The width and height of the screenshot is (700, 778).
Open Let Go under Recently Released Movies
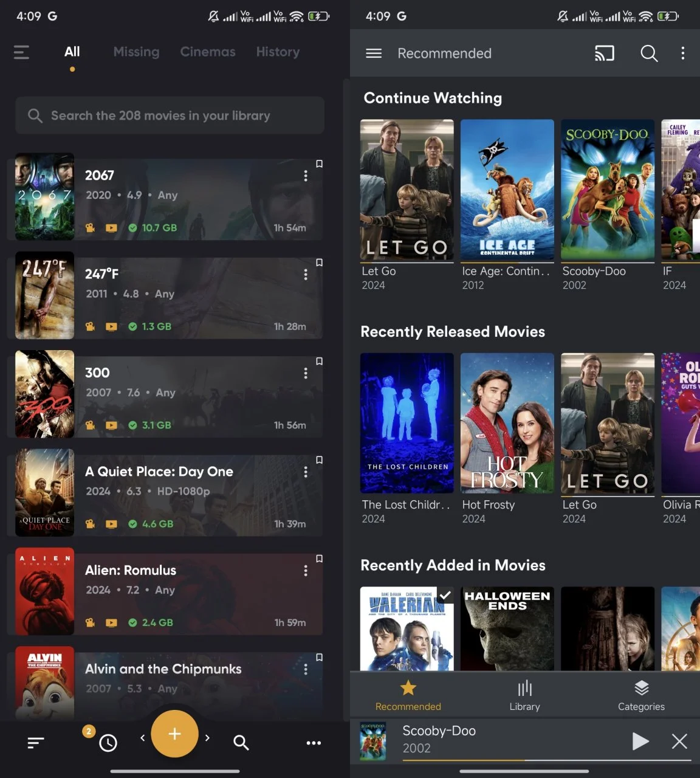point(608,424)
